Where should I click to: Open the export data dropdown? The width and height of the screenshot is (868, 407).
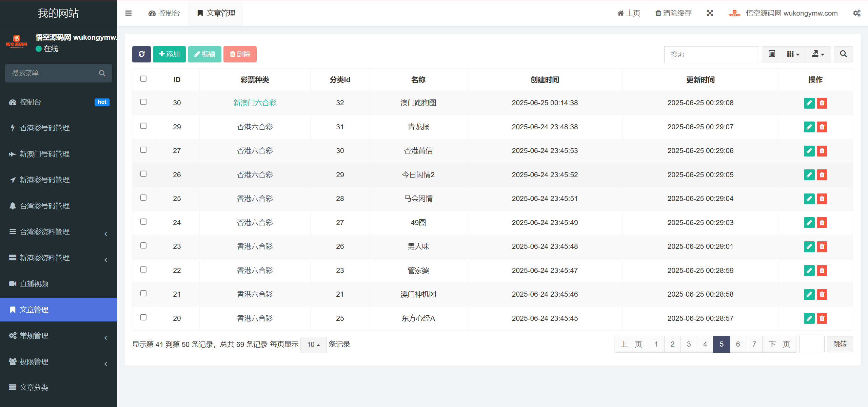point(818,54)
